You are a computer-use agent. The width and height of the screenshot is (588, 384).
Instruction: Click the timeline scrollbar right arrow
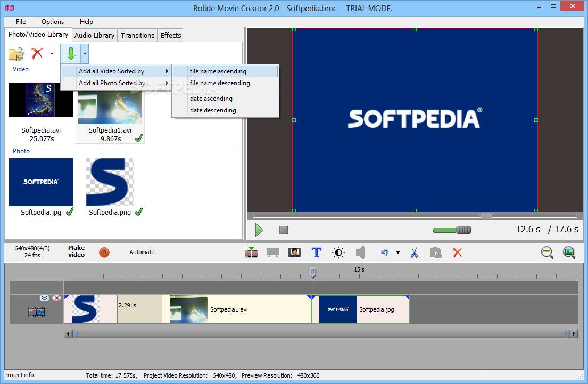[x=574, y=334]
